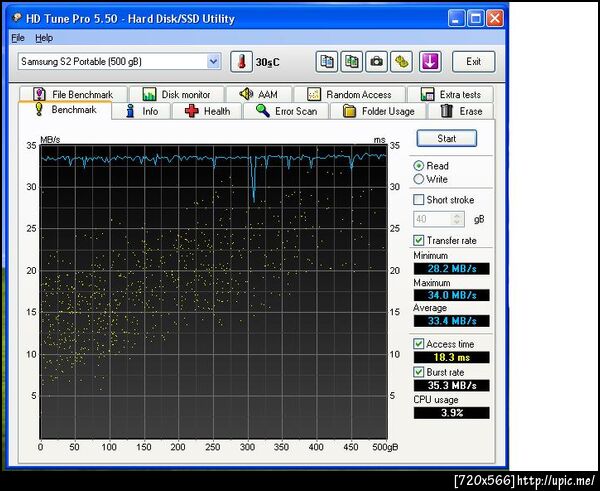Click the thermometer temperature icon
The height and width of the screenshot is (491, 600).
241,62
